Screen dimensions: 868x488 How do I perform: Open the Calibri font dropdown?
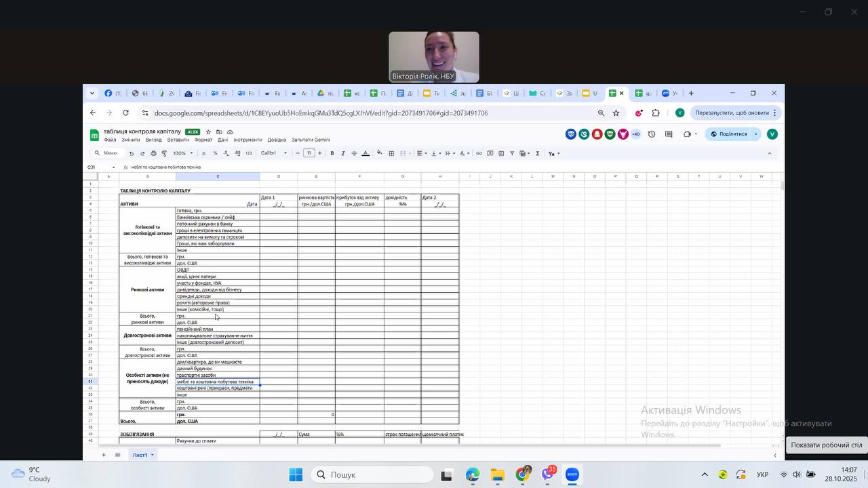[276, 153]
